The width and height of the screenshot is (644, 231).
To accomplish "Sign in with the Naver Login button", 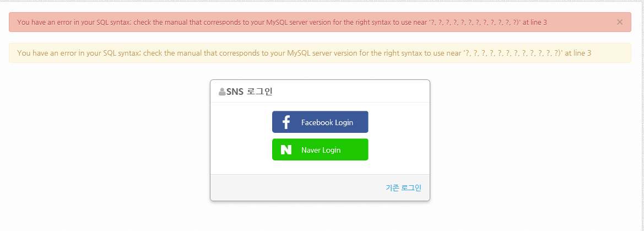I will (321, 149).
